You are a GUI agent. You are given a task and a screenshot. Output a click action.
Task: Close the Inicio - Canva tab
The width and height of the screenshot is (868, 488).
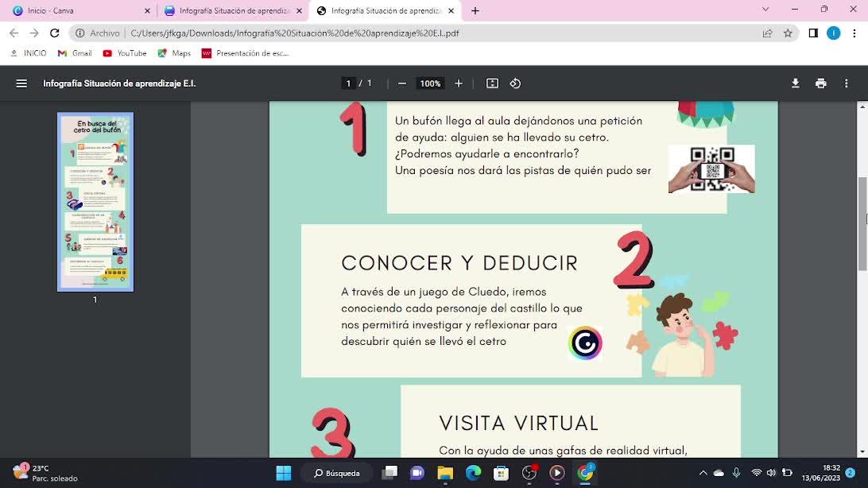tap(147, 10)
